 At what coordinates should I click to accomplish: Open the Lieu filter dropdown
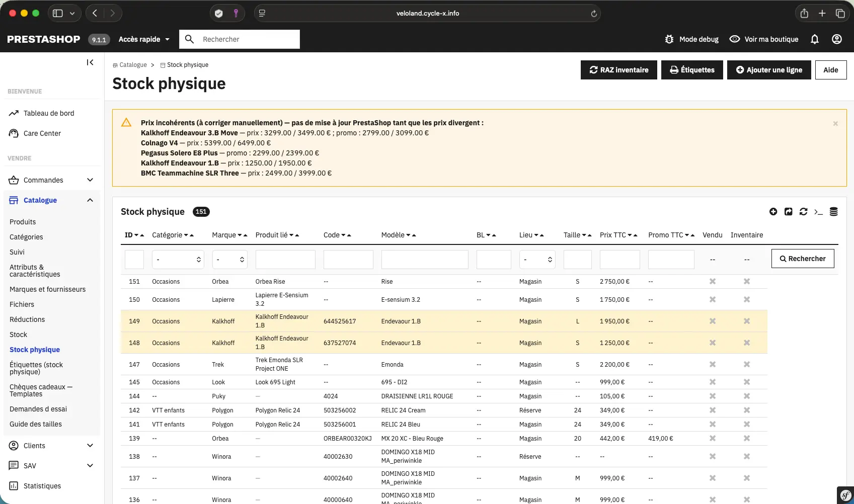tap(537, 260)
